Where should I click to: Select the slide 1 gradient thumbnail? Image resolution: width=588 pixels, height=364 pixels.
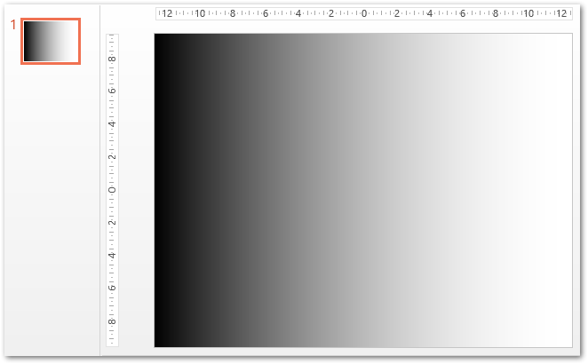pyautogui.click(x=51, y=41)
